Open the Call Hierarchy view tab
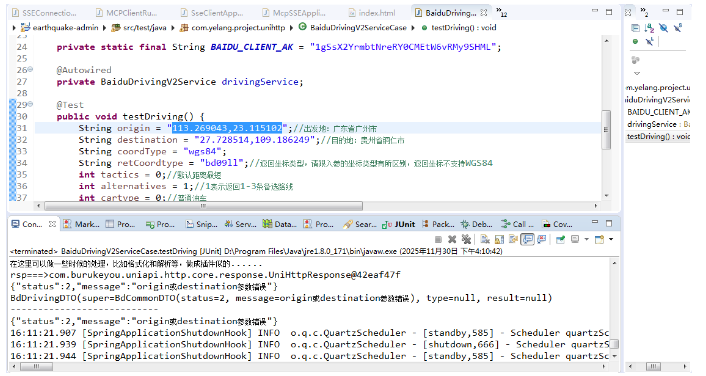Viewport: 706px width, 376px height. (517, 224)
